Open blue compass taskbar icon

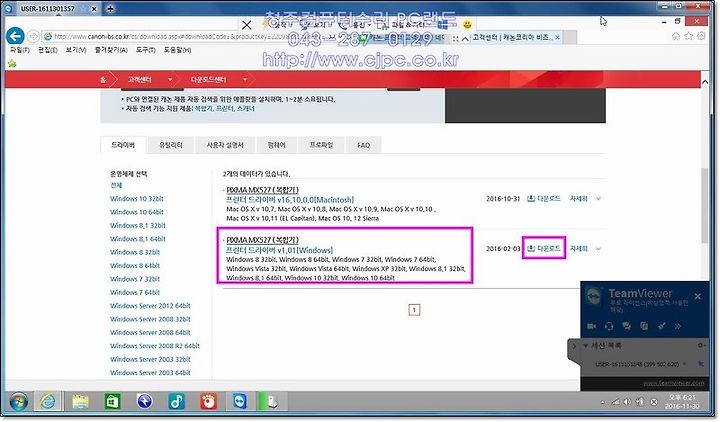[x=145, y=402]
